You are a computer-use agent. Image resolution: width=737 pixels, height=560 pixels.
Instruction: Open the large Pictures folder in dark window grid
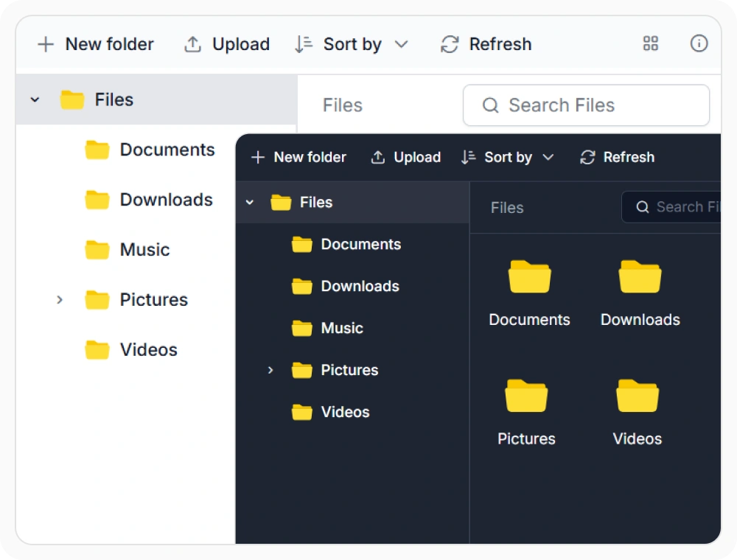click(526, 396)
